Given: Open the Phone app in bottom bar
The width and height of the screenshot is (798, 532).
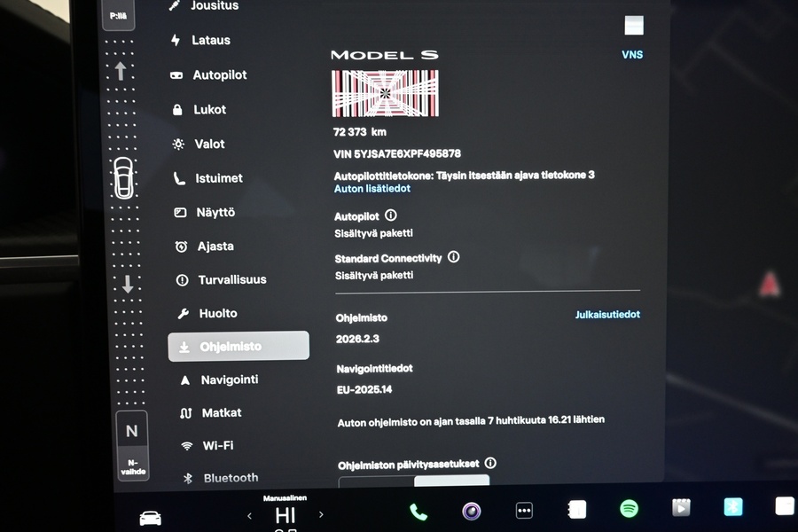Looking at the screenshot, I should click(418, 512).
